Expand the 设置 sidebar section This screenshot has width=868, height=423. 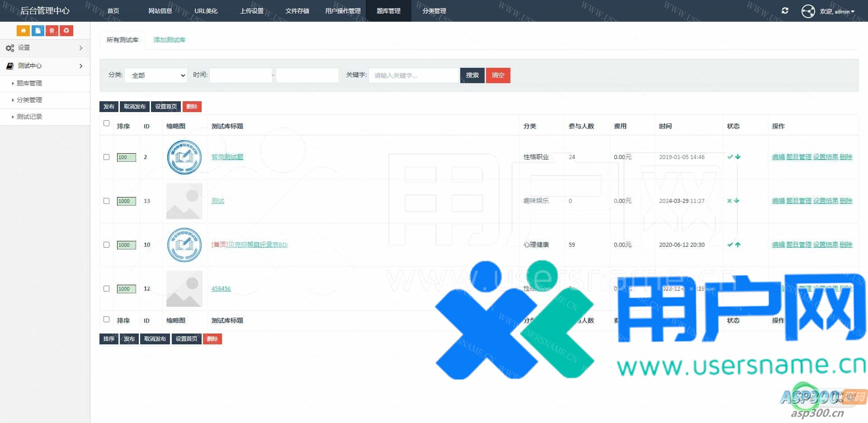[x=45, y=48]
